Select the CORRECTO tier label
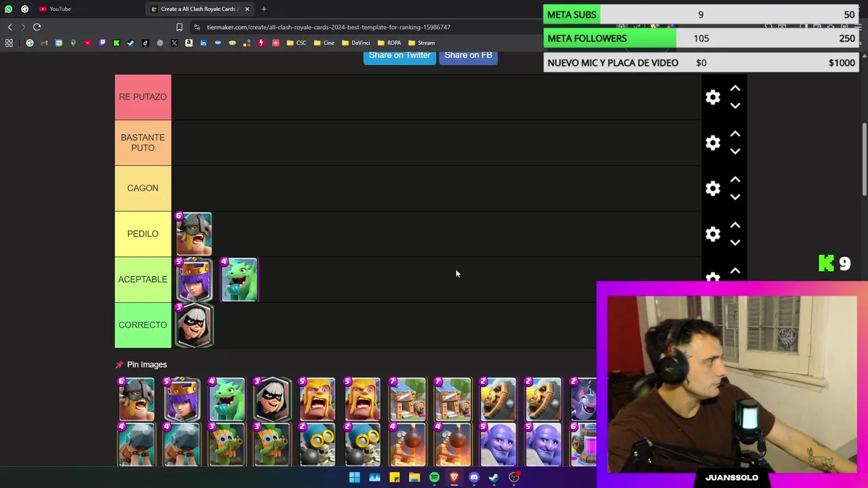 (142, 325)
